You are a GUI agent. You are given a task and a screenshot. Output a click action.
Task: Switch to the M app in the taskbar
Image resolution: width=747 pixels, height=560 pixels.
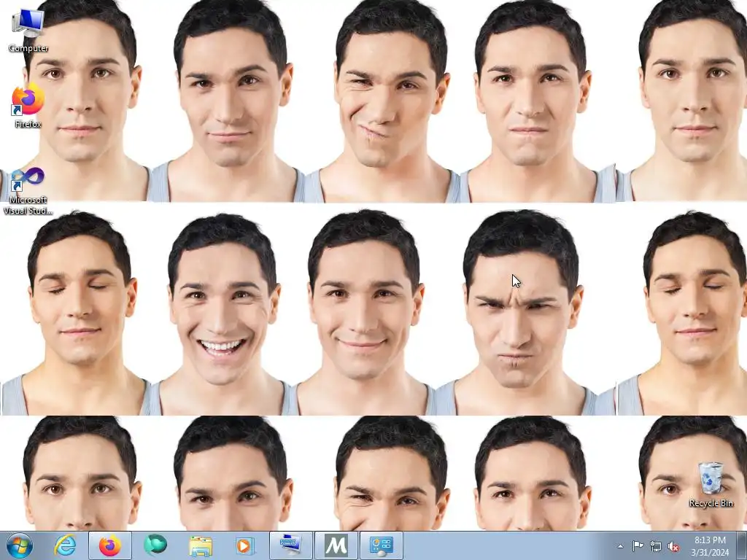click(336, 545)
